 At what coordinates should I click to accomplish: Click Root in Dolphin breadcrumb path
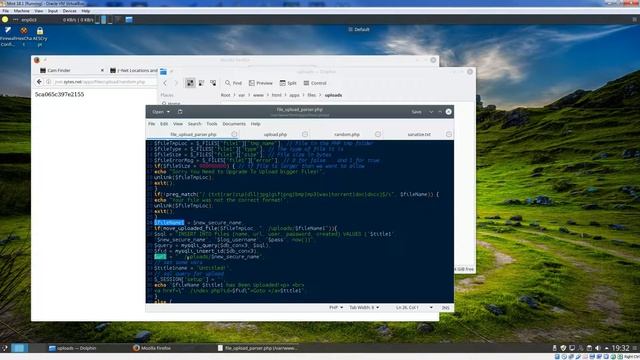tap(226, 95)
